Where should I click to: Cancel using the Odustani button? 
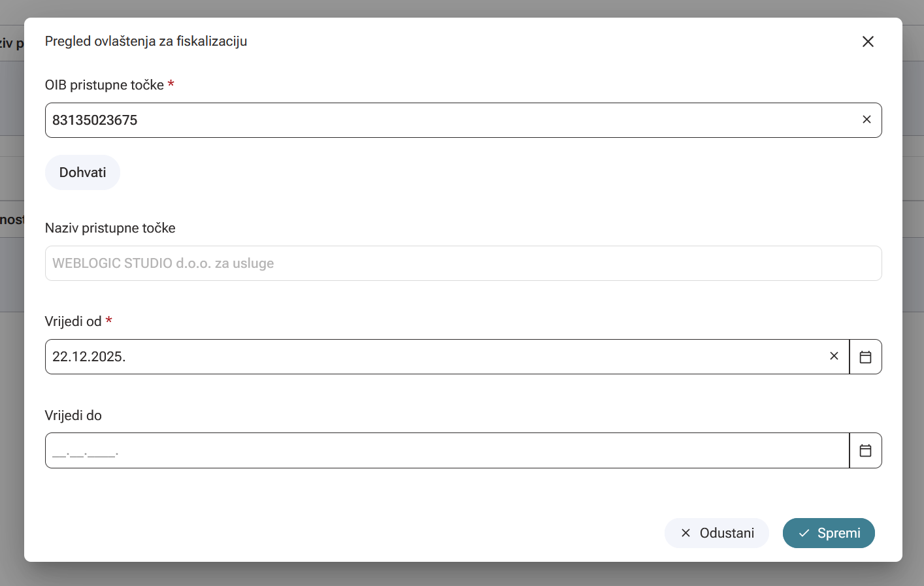click(x=717, y=533)
